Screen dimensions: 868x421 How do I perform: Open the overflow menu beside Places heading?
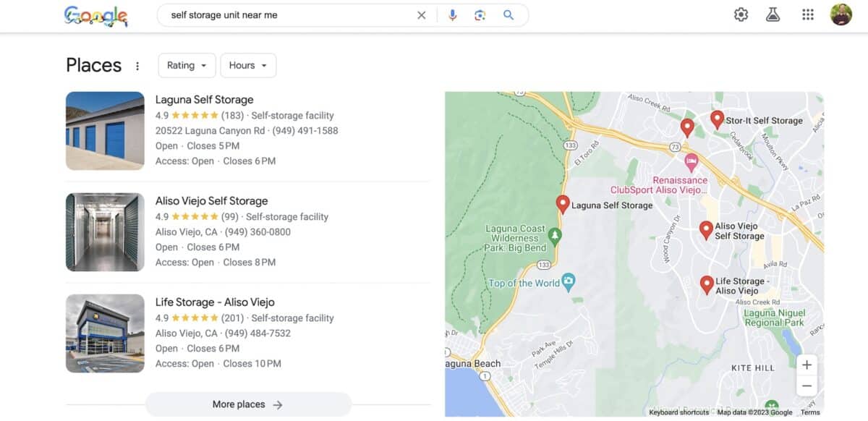point(137,65)
